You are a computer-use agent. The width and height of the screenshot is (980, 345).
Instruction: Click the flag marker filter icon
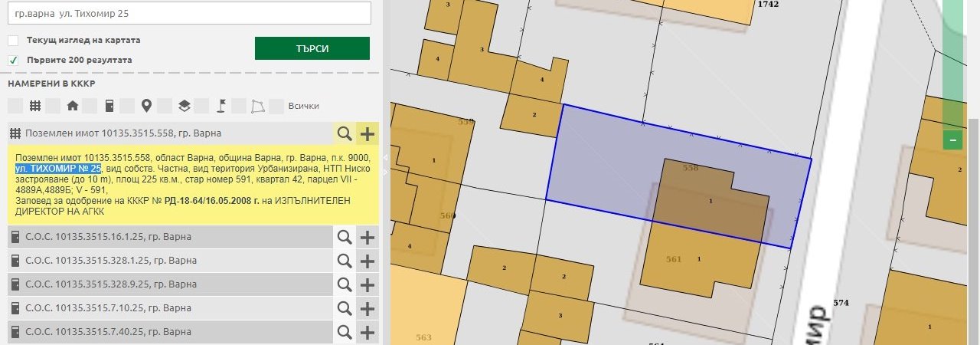click(221, 106)
